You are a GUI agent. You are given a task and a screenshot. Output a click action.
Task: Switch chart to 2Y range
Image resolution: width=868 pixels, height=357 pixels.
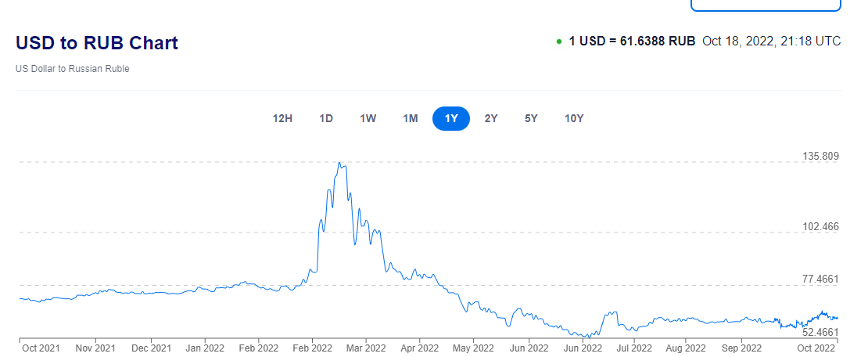(x=491, y=119)
